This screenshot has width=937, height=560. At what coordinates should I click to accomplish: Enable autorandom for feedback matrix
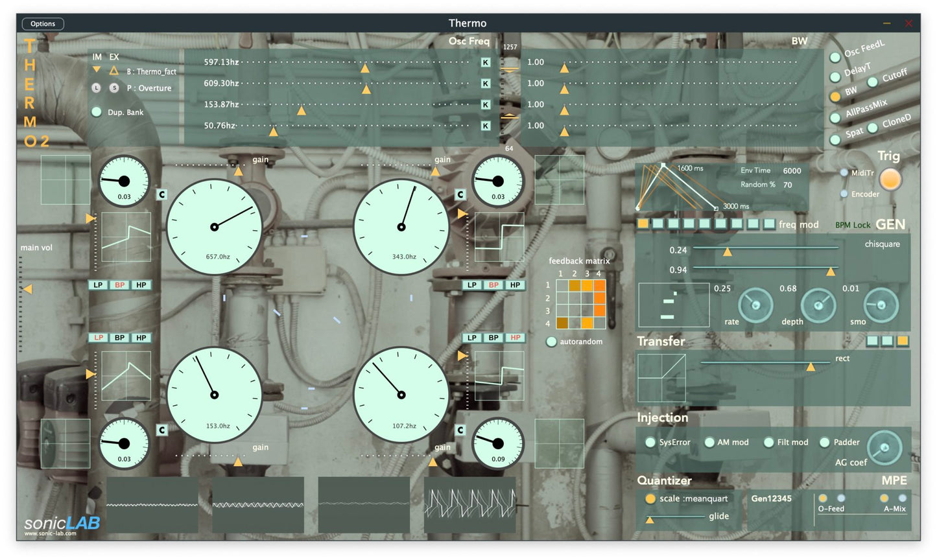551,342
